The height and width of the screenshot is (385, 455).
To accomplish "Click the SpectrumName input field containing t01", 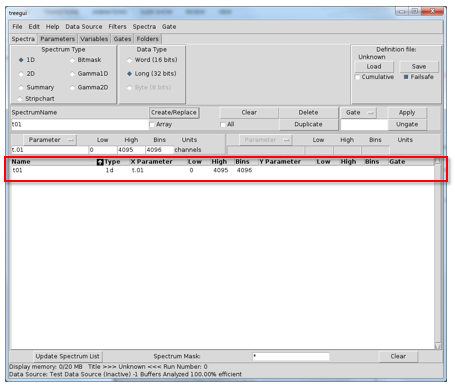I will click(80, 125).
